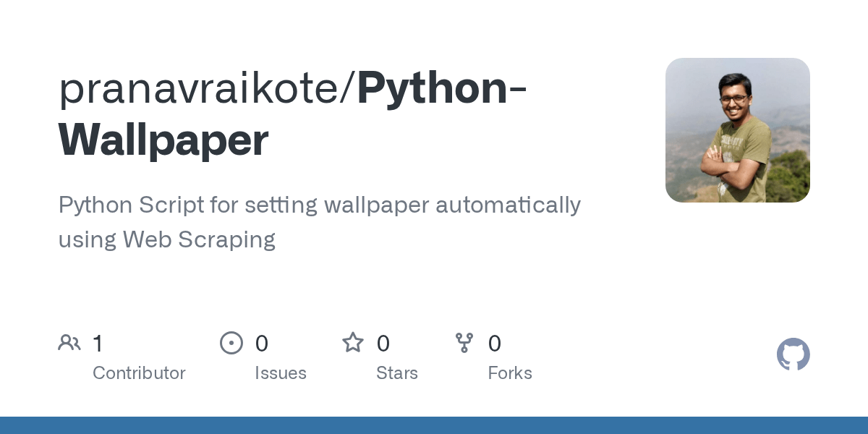Click the stars count 0
This screenshot has height=434, width=868.
[383, 344]
